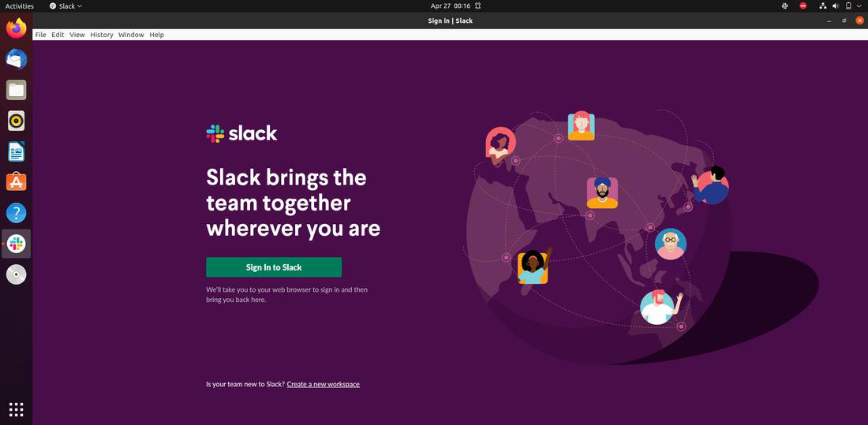Click the "Sign in | Slack" window title
Image resolution: width=868 pixels, height=425 pixels.
coord(450,21)
